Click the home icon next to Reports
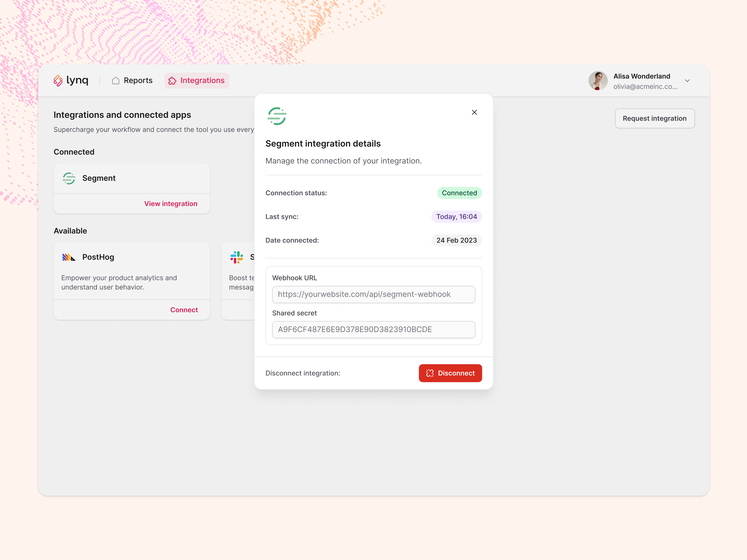Screen dimensions: 747x560 tap(116, 81)
